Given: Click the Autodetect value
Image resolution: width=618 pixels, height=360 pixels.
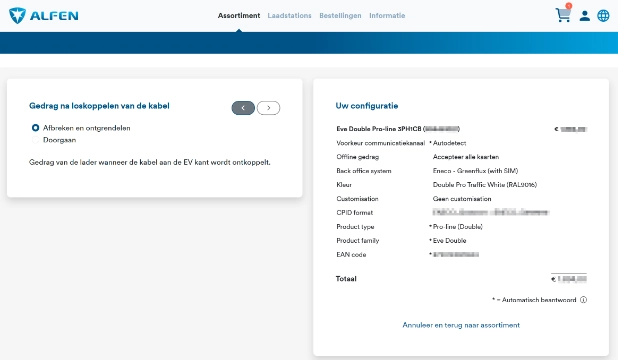Looking at the screenshot, I should click(449, 143).
